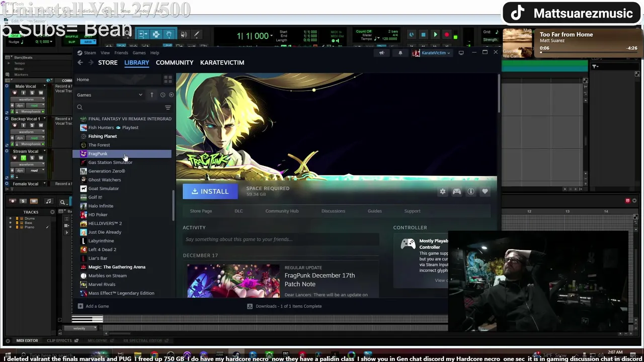
Task: Switch Steam to Big Picture mode icon
Action: tap(461, 53)
